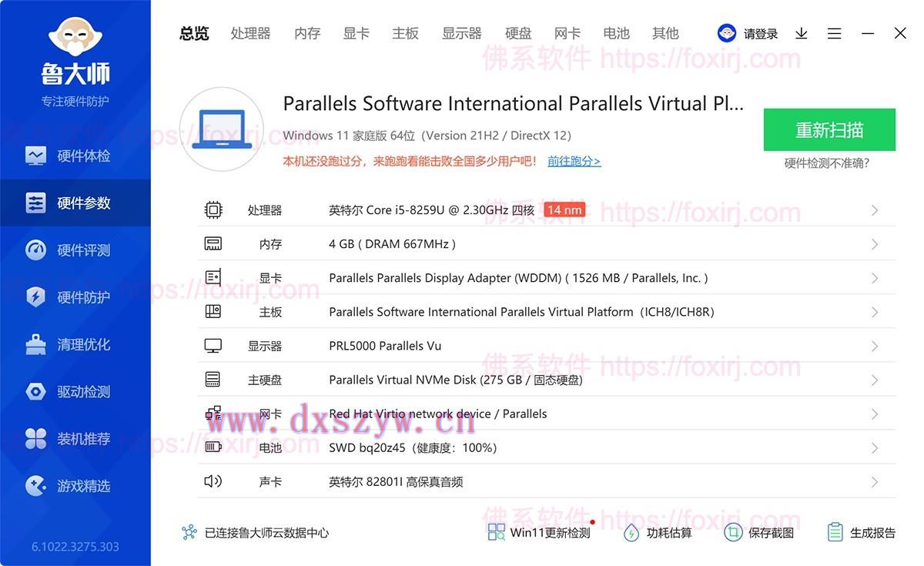Click the 英特尔 82801I 高保真音频 text

396,482
